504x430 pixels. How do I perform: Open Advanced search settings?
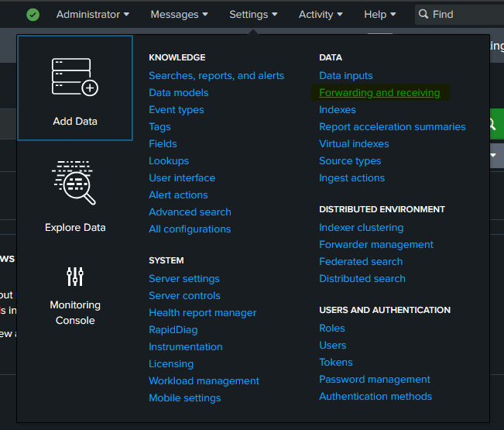coord(190,212)
